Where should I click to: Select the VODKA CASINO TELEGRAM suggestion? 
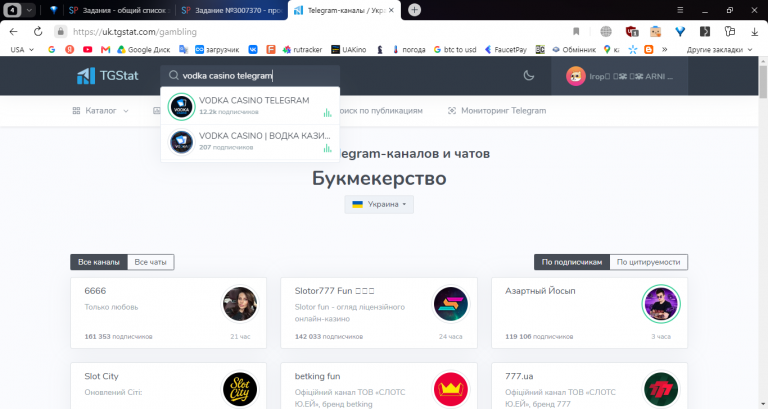click(250, 106)
